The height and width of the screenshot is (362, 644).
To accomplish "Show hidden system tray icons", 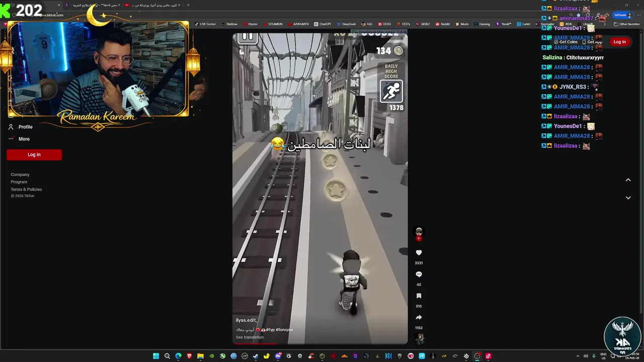I will click(x=577, y=356).
